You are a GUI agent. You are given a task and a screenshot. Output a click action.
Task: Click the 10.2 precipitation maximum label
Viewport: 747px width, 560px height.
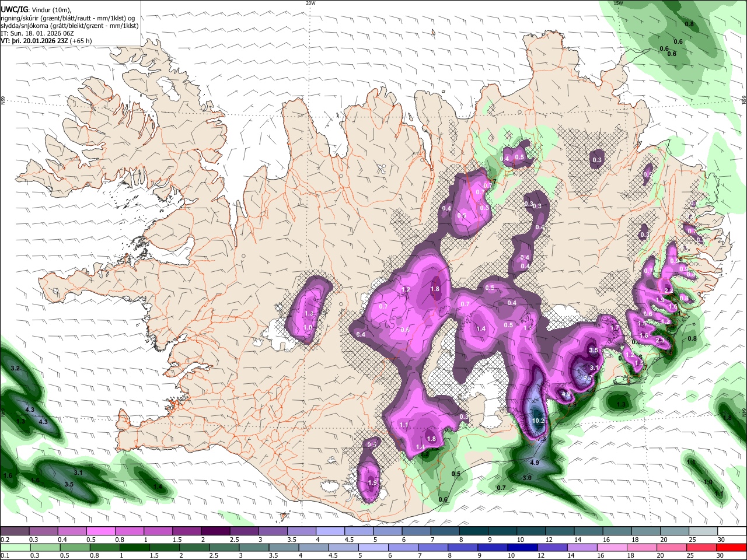point(538,421)
